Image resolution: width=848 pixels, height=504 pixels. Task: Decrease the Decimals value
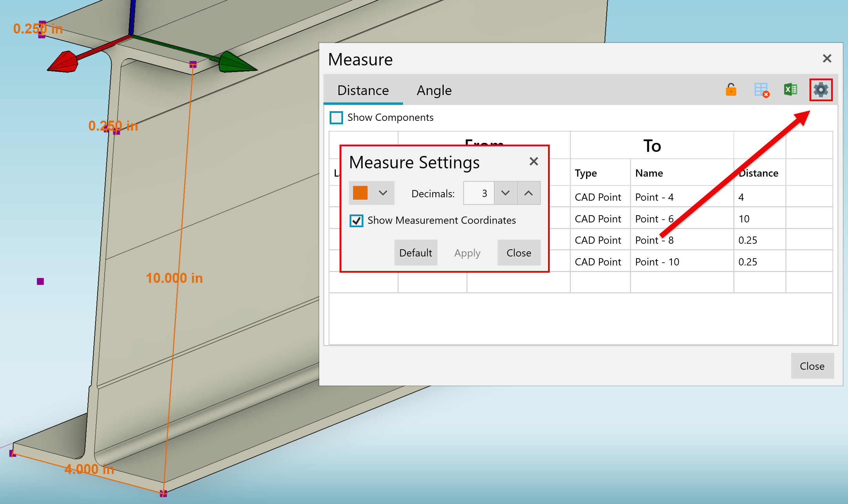coord(505,193)
